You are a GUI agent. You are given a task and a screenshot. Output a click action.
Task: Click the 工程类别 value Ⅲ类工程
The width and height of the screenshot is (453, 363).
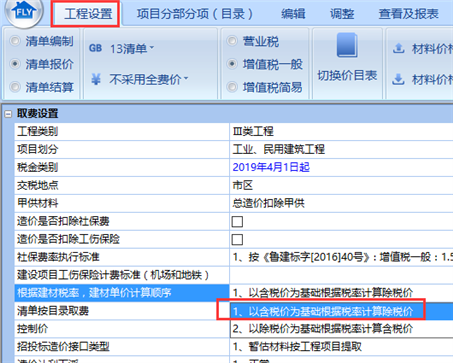(x=253, y=131)
